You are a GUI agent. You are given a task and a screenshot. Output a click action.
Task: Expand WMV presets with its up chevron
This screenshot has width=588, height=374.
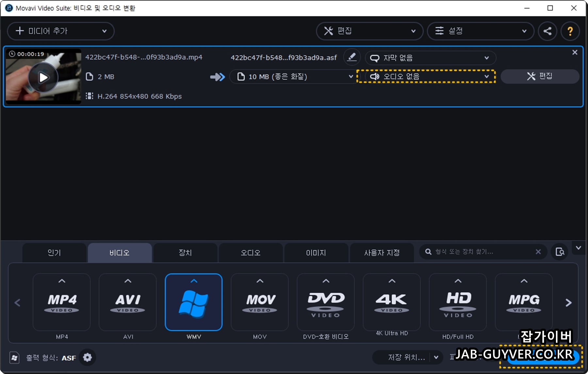194,281
